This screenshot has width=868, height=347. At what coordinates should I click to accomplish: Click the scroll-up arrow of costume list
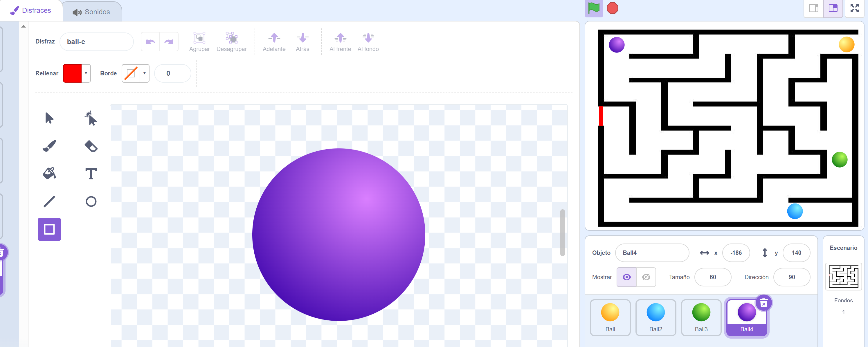[23, 26]
